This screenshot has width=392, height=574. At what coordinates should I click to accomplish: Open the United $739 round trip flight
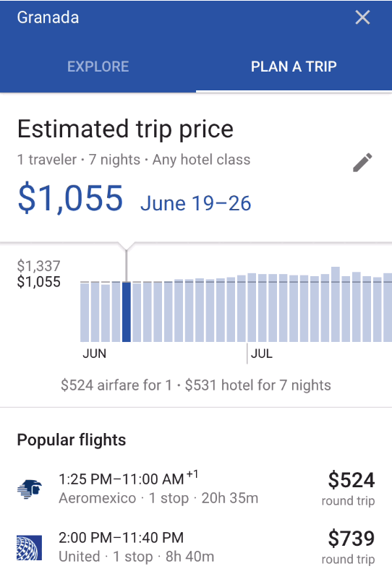point(196,547)
